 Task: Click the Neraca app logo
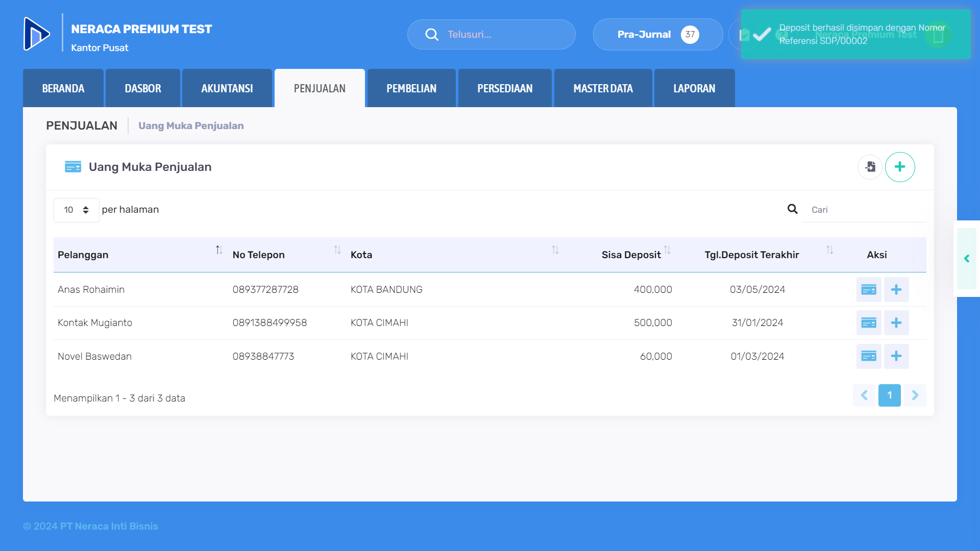(x=37, y=34)
